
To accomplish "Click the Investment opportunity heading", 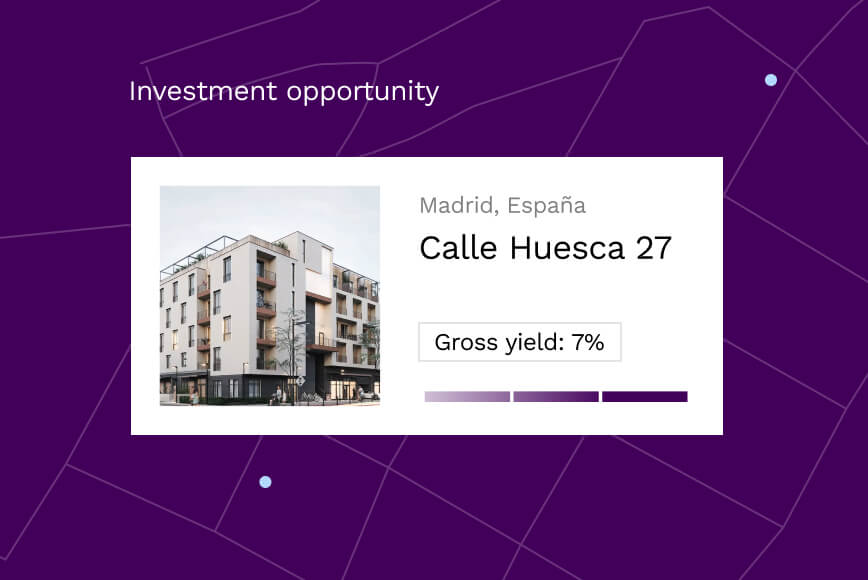I will coord(284,92).
